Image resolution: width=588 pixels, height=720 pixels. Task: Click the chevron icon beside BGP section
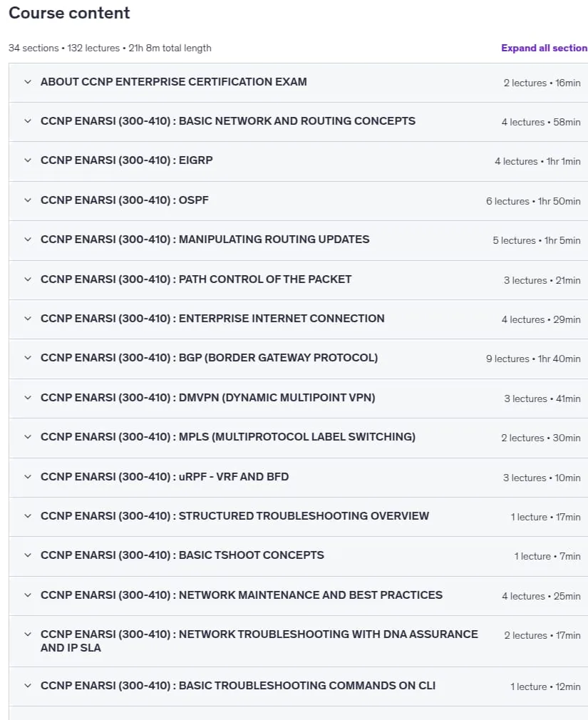point(28,358)
